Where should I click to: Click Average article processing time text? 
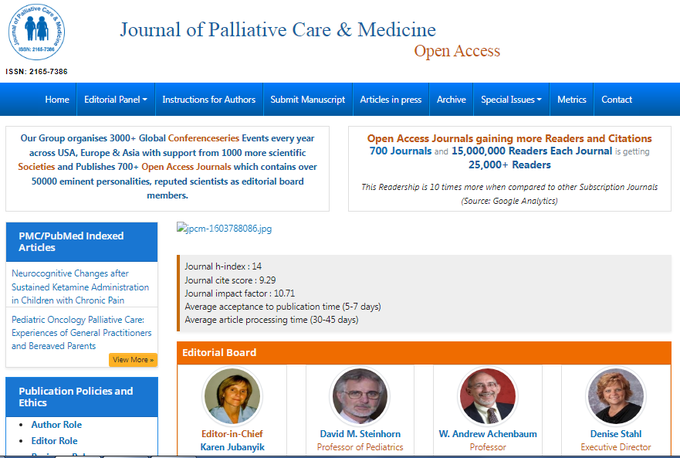tap(271, 320)
